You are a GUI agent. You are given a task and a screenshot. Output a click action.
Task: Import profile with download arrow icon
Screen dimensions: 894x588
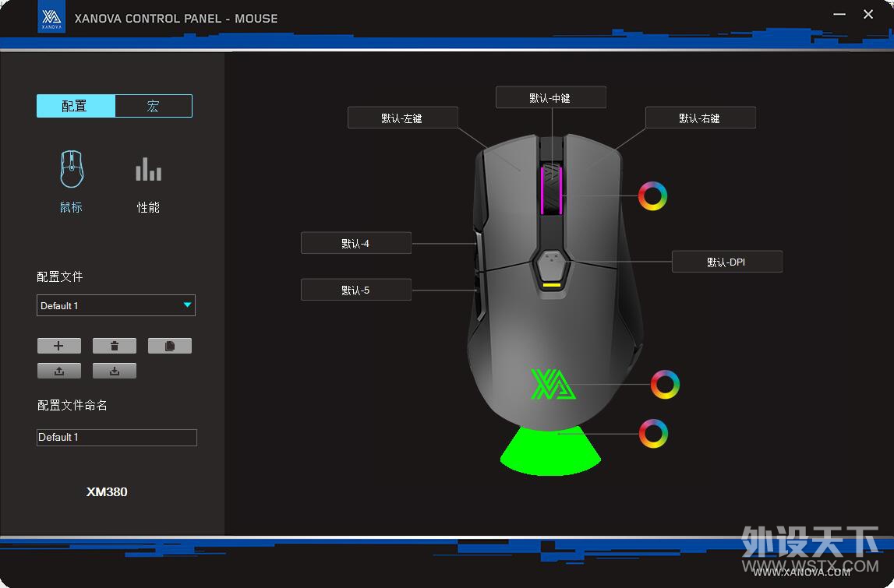tap(114, 371)
